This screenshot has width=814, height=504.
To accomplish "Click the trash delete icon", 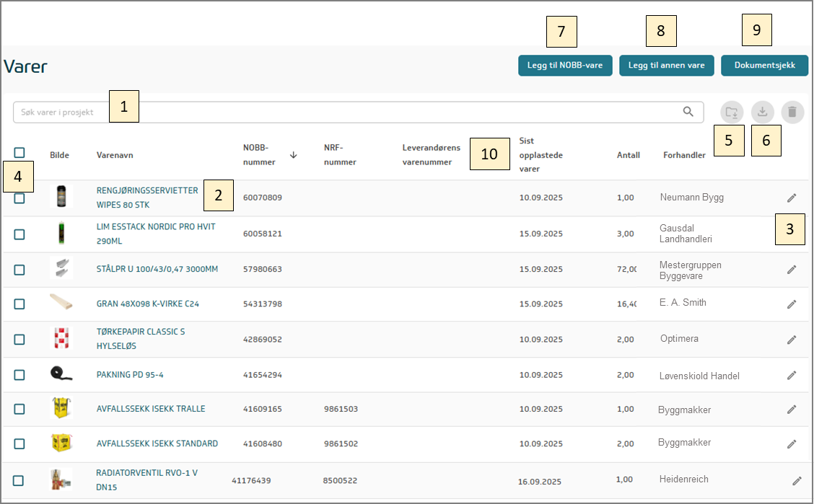I will (x=792, y=112).
